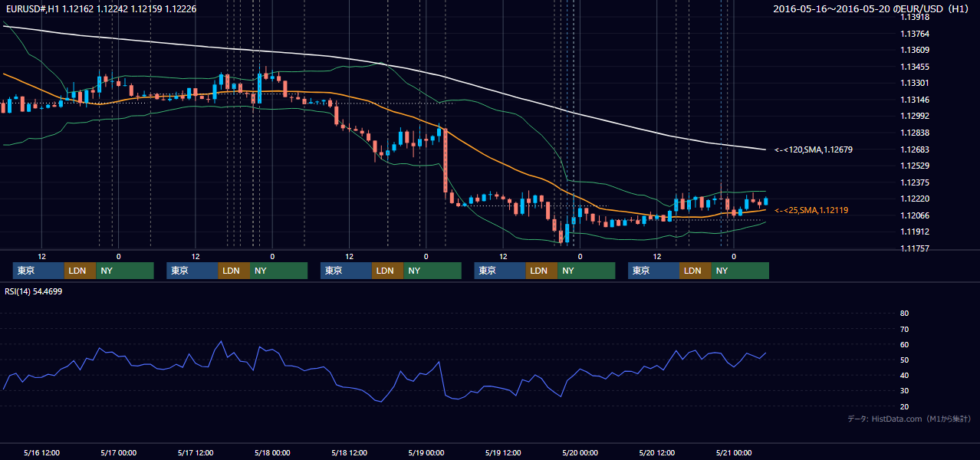Click RSI scale level 30
This screenshot has width=980, height=460.
[x=904, y=391]
